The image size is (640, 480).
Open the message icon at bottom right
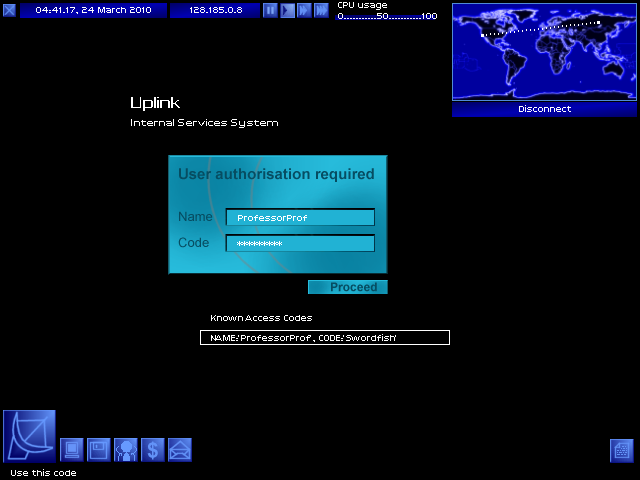point(622,451)
